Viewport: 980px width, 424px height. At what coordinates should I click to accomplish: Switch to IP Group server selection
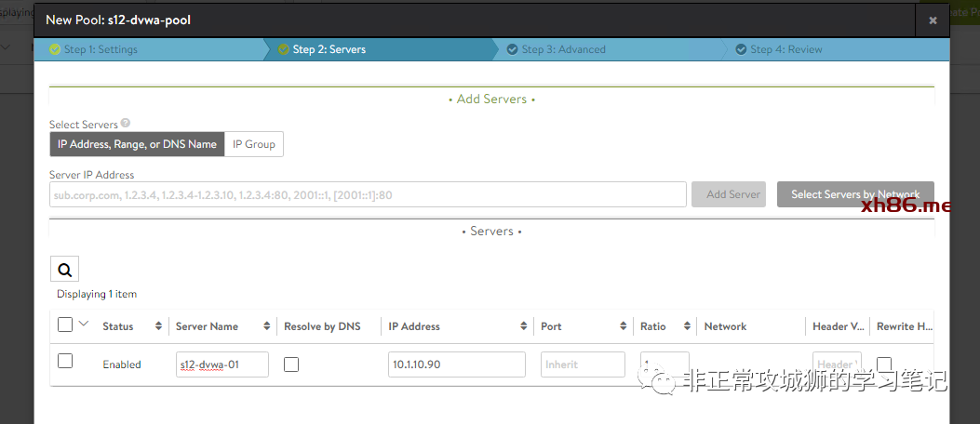pos(253,144)
